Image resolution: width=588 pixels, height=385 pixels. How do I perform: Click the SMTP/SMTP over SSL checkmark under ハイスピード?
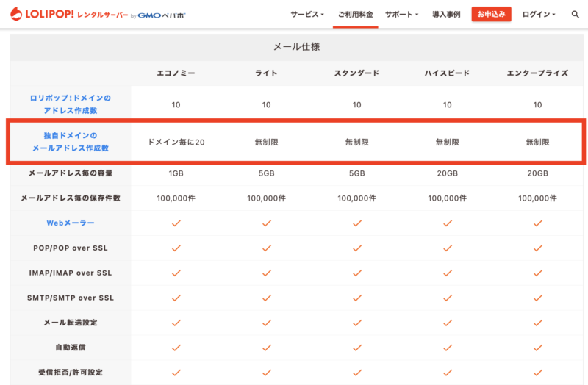pos(448,298)
